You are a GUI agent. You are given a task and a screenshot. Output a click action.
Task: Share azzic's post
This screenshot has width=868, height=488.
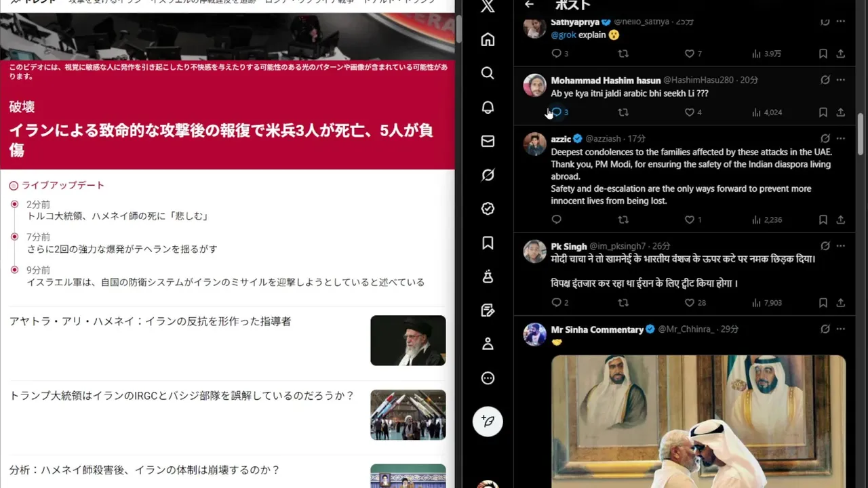tap(841, 220)
